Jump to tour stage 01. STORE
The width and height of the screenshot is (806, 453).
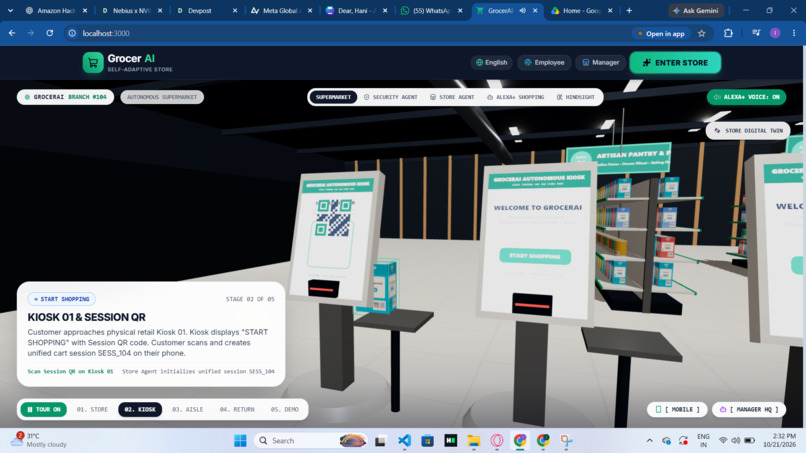click(93, 409)
